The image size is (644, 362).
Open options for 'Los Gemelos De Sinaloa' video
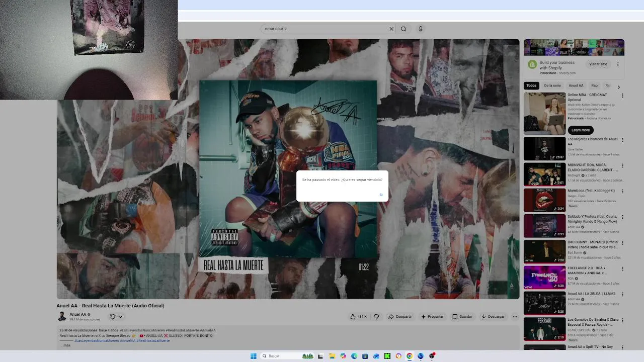click(x=622, y=320)
